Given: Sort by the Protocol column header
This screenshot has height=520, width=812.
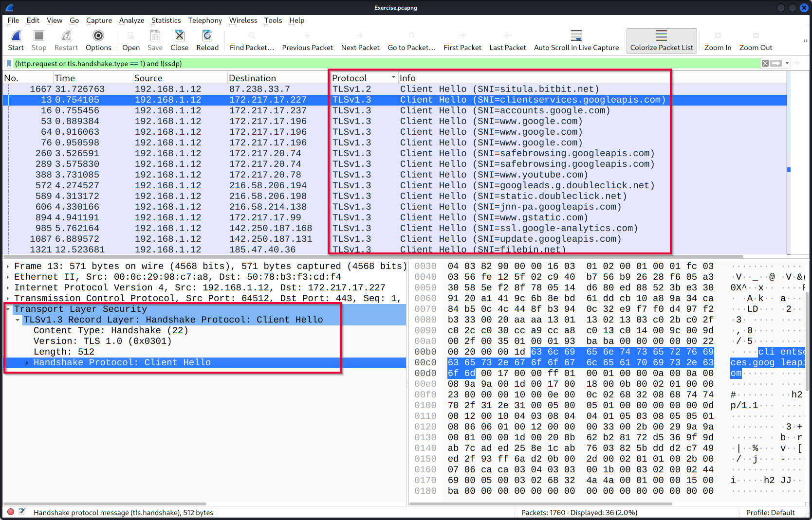Looking at the screenshot, I should coord(364,78).
